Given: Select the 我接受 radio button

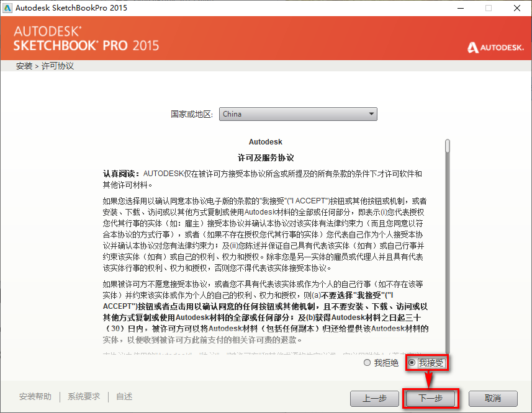Looking at the screenshot, I should pos(412,362).
